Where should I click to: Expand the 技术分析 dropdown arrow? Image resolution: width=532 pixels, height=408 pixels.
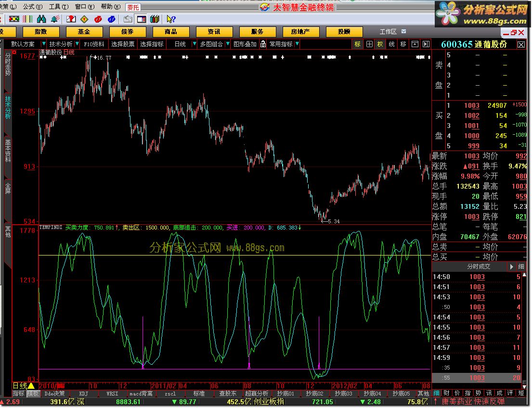coord(77,44)
